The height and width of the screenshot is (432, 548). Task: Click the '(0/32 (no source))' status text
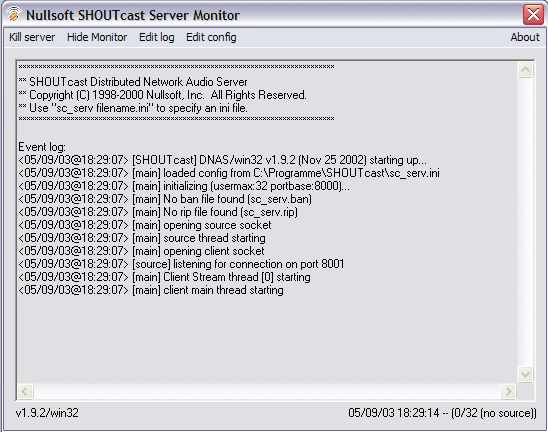pos(494,413)
